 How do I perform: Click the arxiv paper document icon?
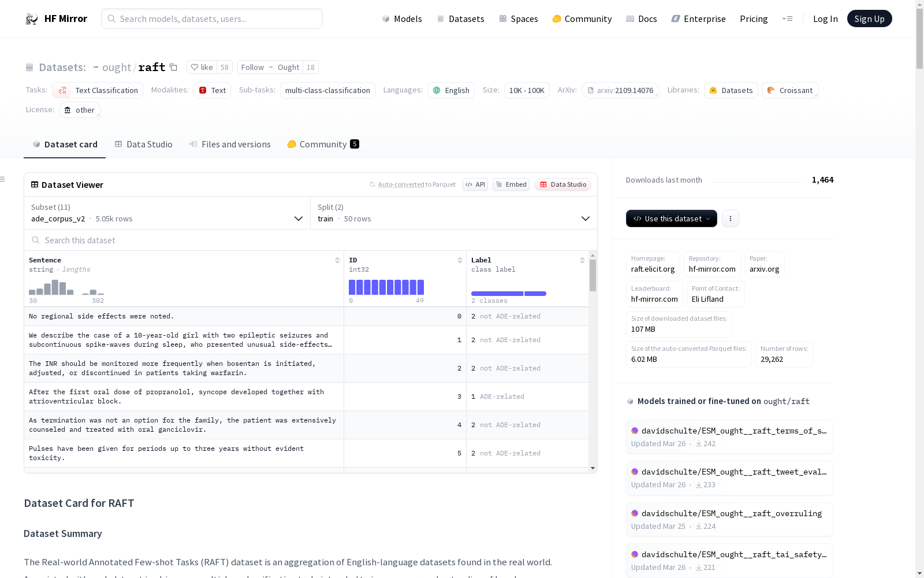coord(590,90)
